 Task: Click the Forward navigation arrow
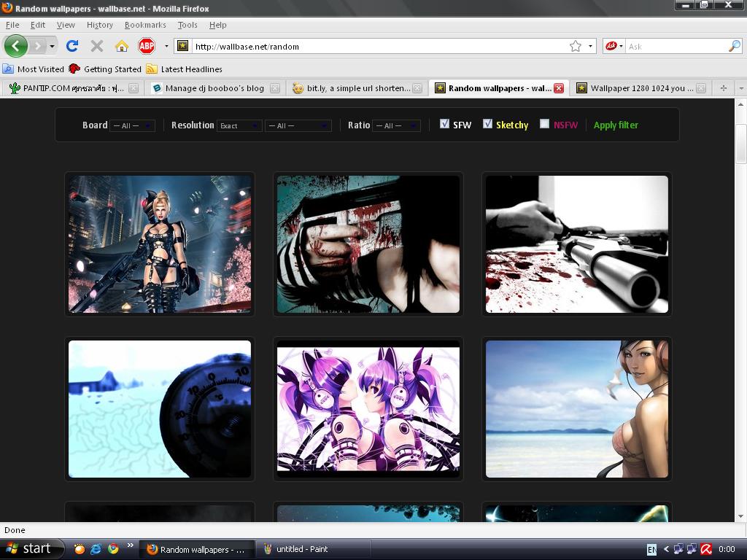click(37, 46)
